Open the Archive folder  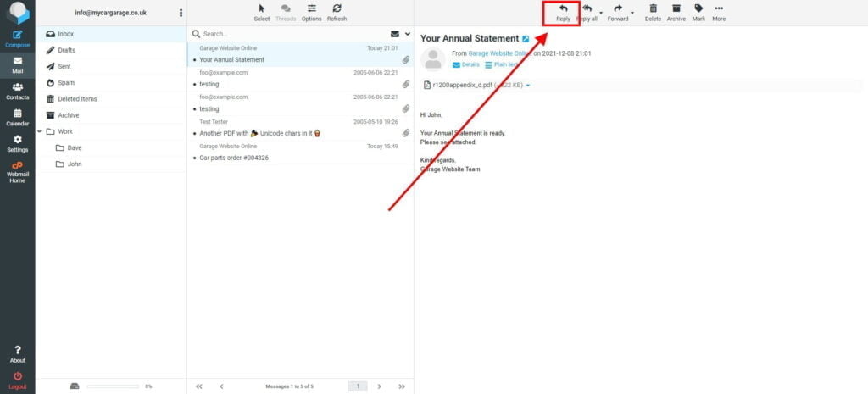point(111,115)
